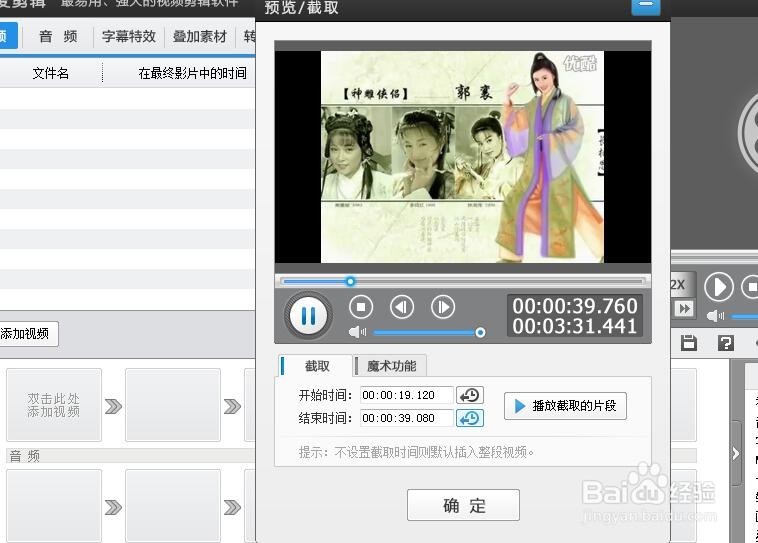Play the trimmed clip with 播放截取的片段
Screen dimensions: 758x543
[565, 406]
